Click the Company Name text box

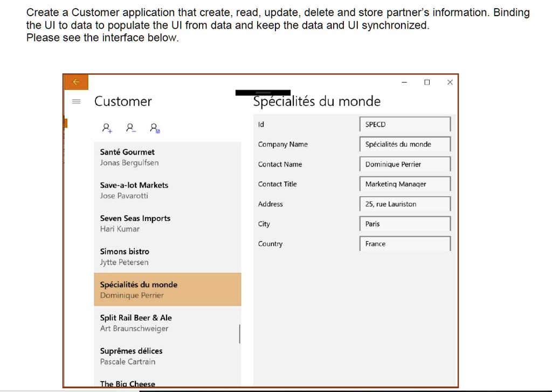404,144
